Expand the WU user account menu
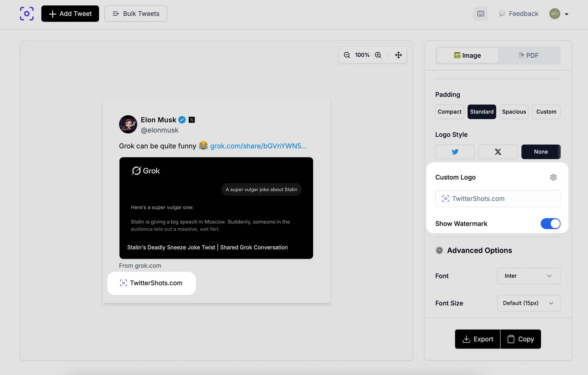This screenshot has width=588, height=375. tap(566, 14)
